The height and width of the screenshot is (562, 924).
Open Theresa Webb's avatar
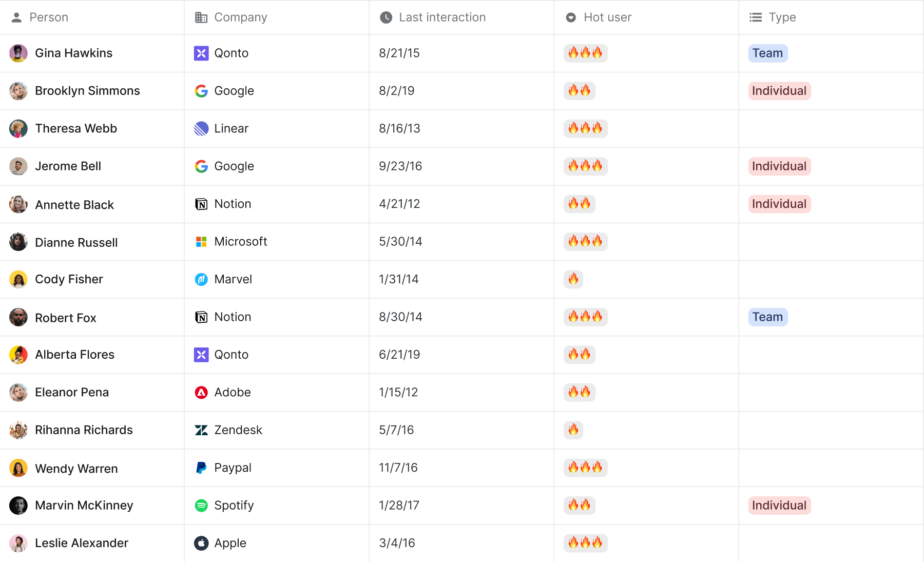click(x=18, y=129)
